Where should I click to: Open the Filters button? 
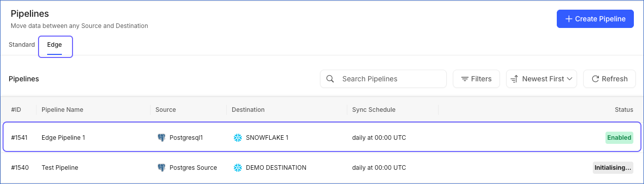[476, 79]
